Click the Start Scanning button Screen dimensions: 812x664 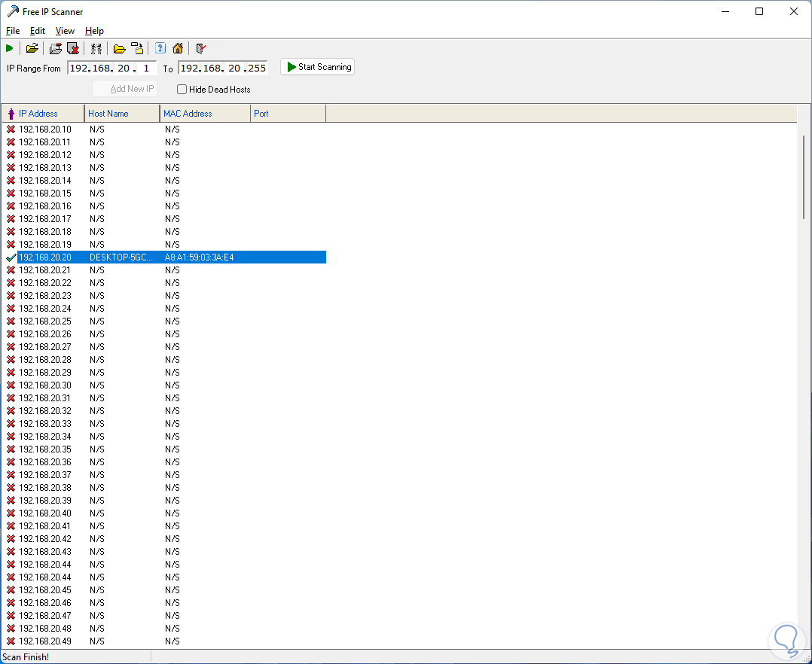(x=317, y=67)
